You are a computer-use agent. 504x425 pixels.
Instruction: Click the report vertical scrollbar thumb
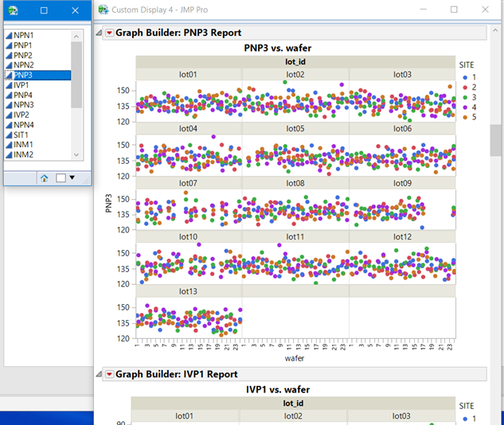coord(494,140)
